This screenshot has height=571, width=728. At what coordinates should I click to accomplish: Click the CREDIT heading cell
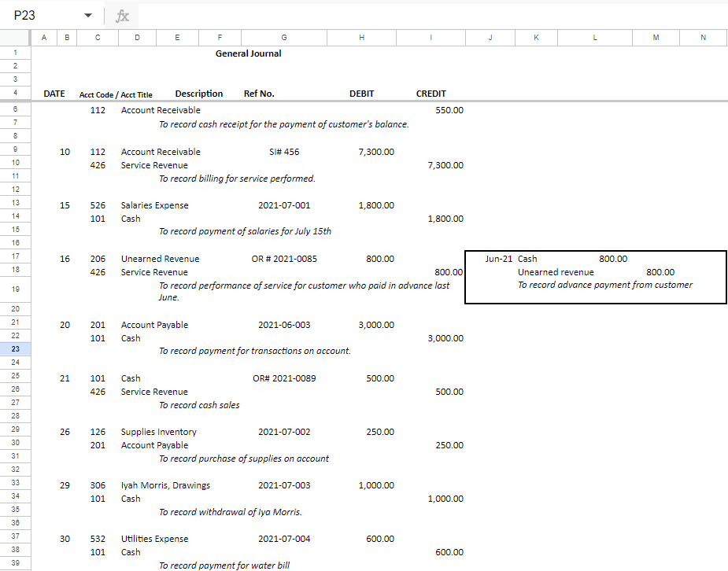tap(431, 94)
